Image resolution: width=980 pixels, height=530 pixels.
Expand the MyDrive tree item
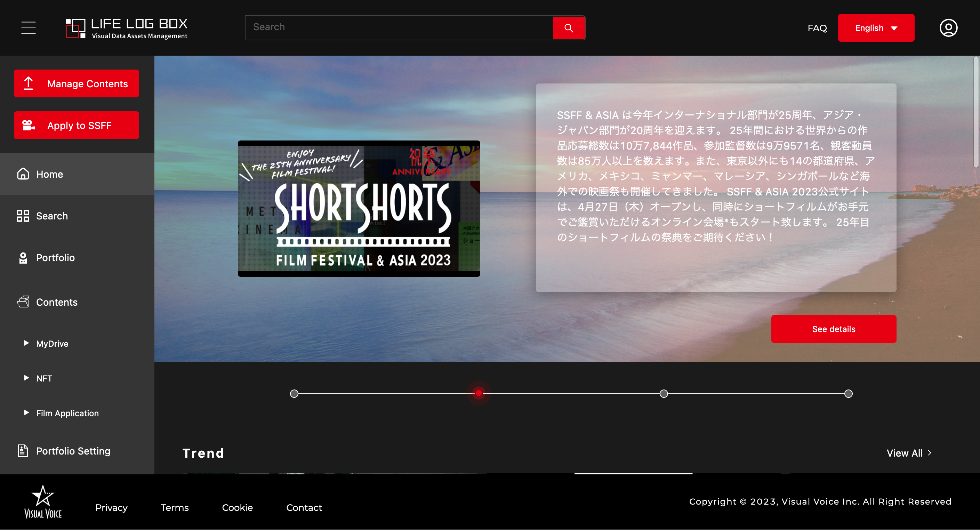[26, 343]
